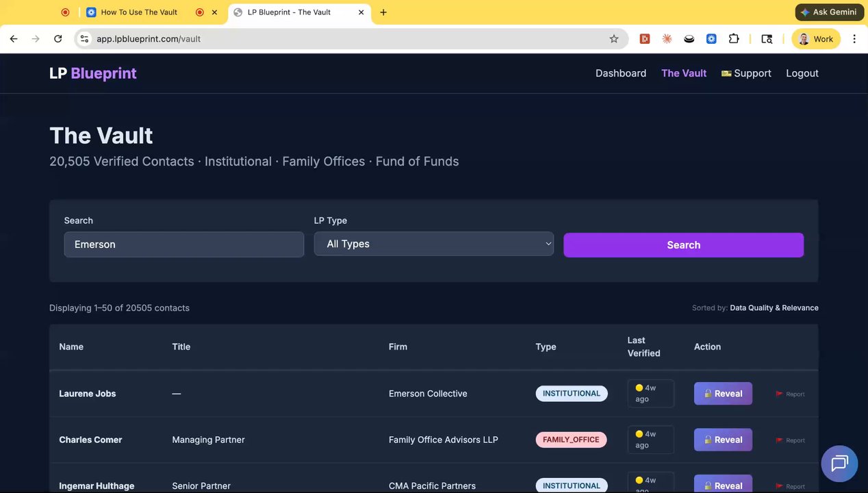Open site information icon in address bar
The image size is (868, 493).
pos(84,39)
